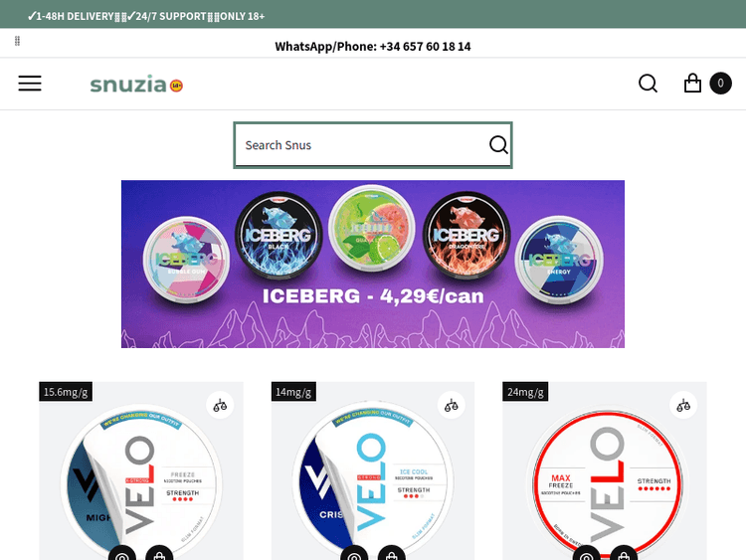Submit search with the search box magnifier
Screen dimensions: 746x560
point(498,144)
